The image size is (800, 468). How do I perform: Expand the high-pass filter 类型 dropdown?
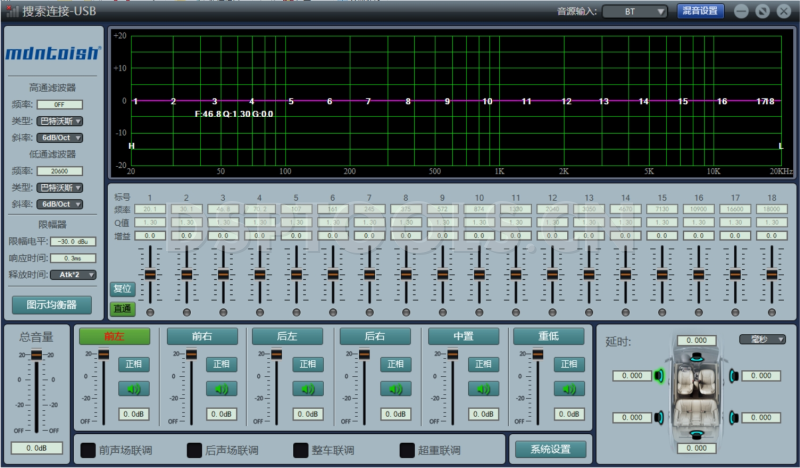(x=59, y=120)
